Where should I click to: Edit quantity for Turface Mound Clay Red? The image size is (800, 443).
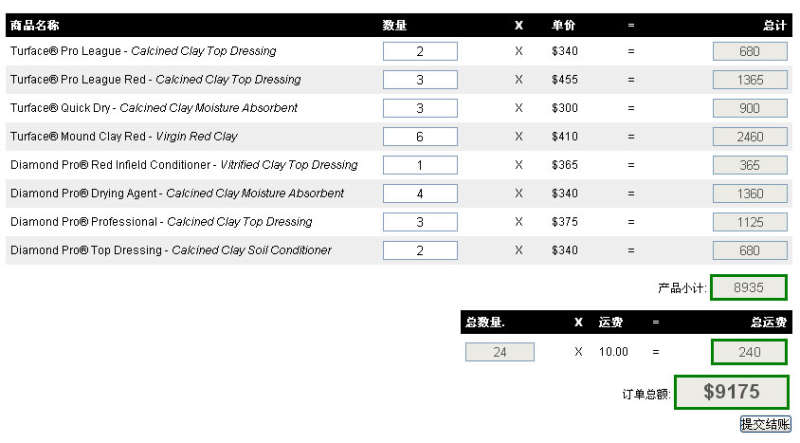click(420, 137)
